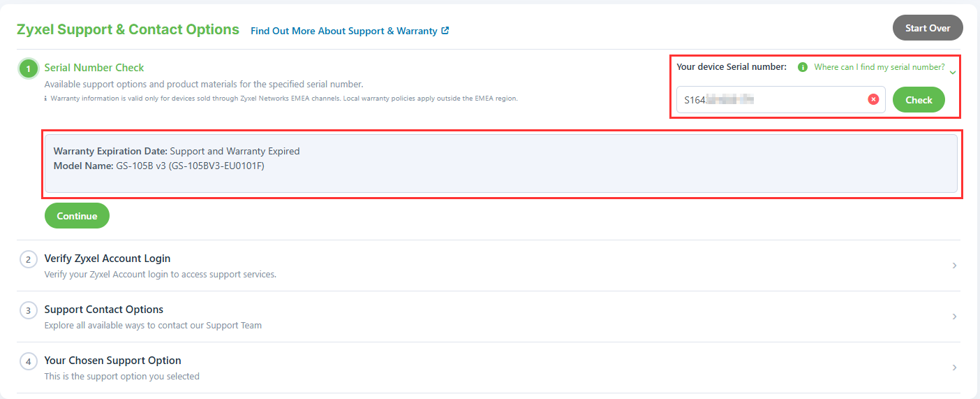Image resolution: width=980 pixels, height=399 pixels.
Task: Click the green info icon near Serial number
Action: click(803, 67)
